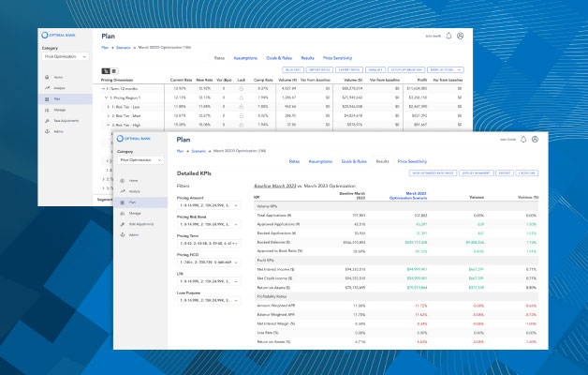The height and width of the screenshot is (375, 588).
Task: Open the user profile icon in the front window
Action: [535, 140]
